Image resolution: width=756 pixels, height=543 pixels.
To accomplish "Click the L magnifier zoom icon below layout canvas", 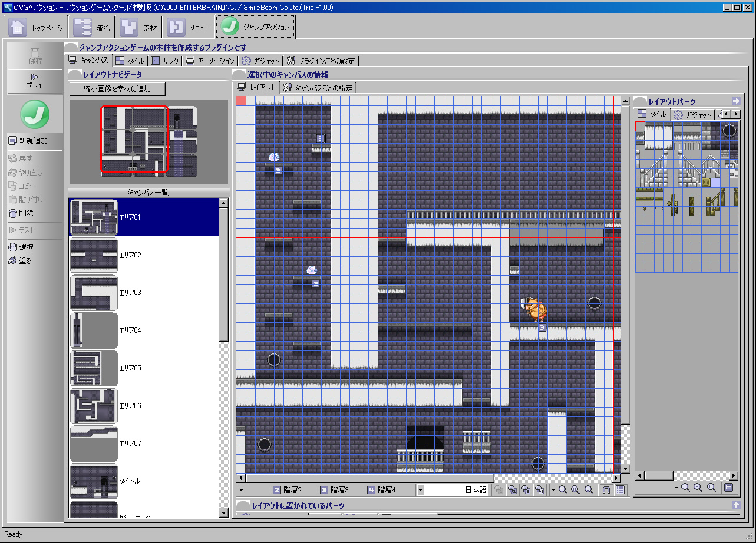I will click(589, 490).
